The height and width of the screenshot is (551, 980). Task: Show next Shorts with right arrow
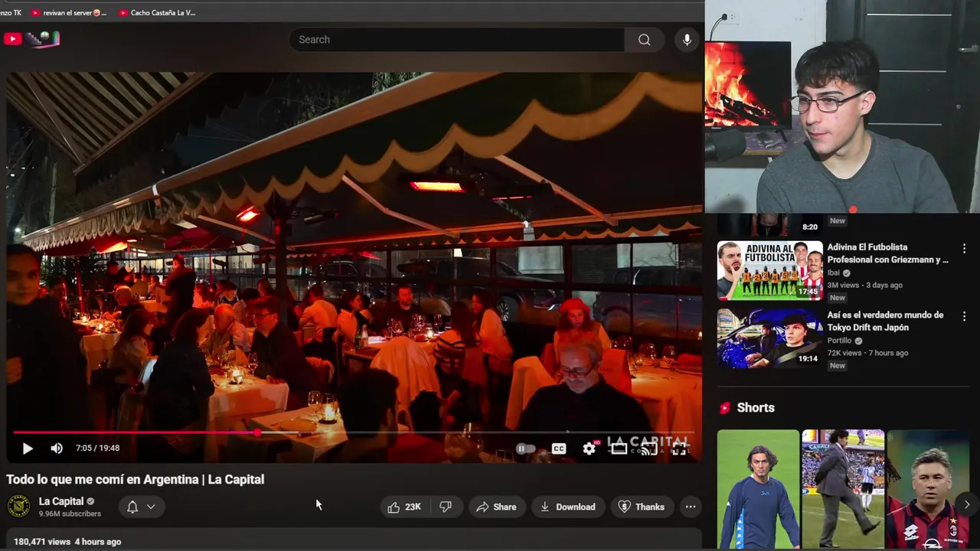coord(967,504)
